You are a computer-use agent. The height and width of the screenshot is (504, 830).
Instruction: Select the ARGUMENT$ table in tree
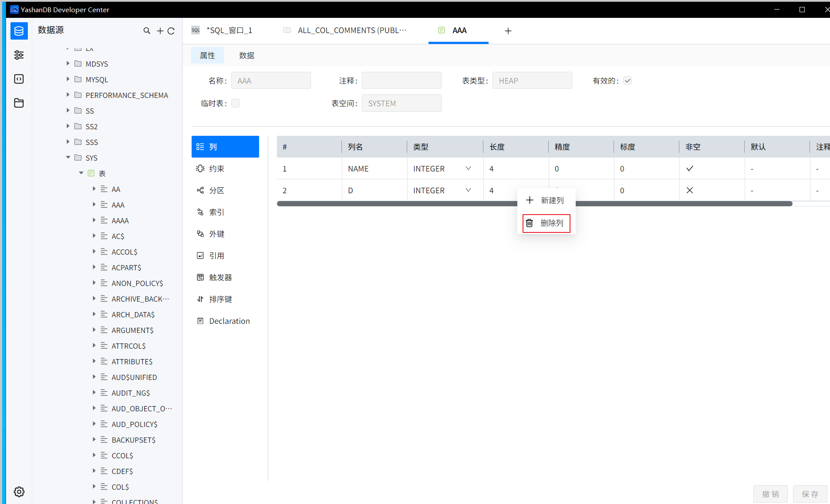[132, 330]
